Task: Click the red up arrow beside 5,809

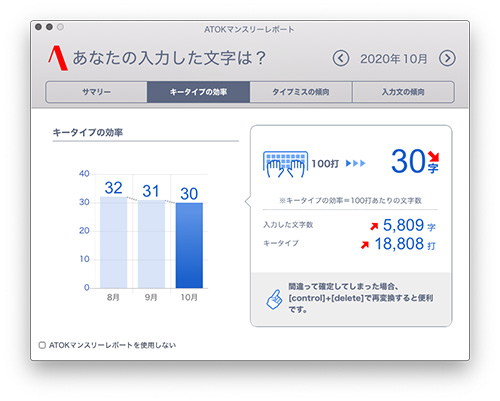Action: 374,226
